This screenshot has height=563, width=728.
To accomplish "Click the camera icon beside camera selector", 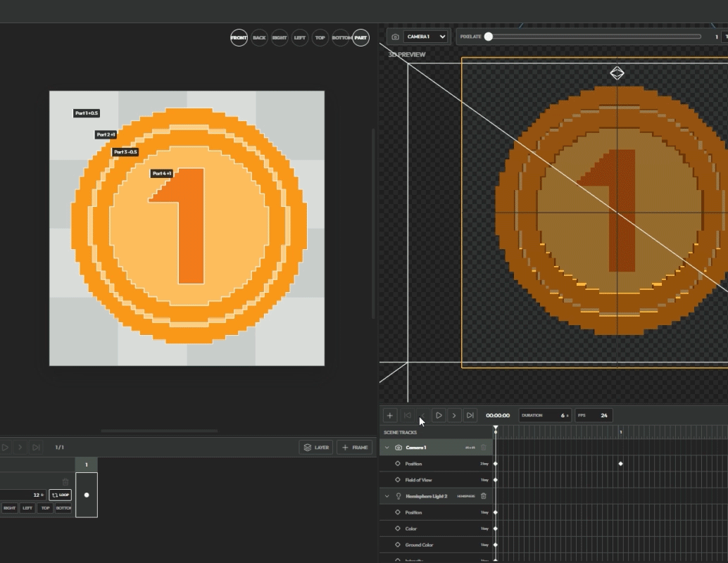I will click(x=395, y=37).
